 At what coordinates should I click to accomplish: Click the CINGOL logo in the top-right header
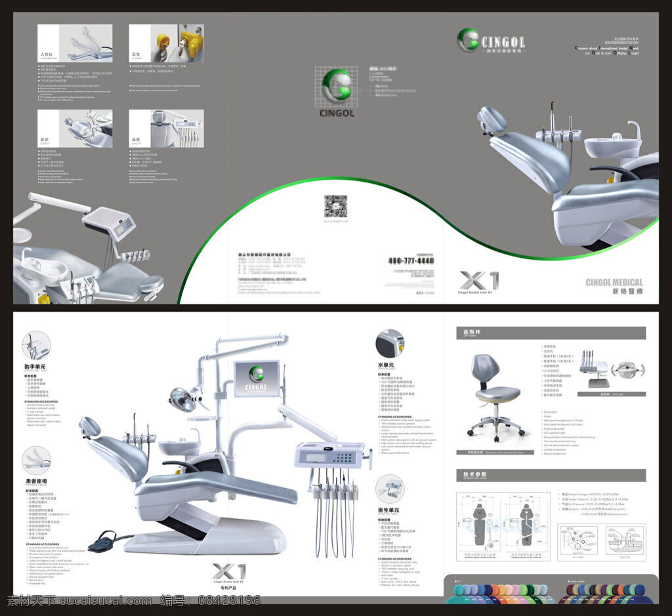click(491, 41)
